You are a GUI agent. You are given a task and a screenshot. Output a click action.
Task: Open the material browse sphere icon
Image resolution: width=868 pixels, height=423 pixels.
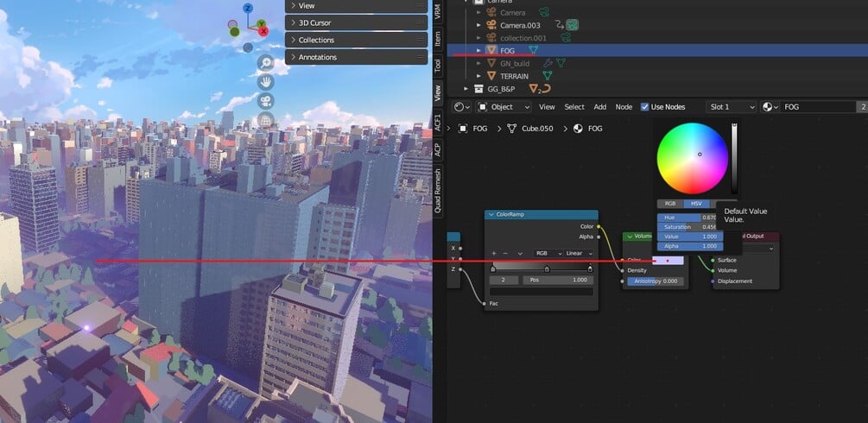tap(770, 107)
